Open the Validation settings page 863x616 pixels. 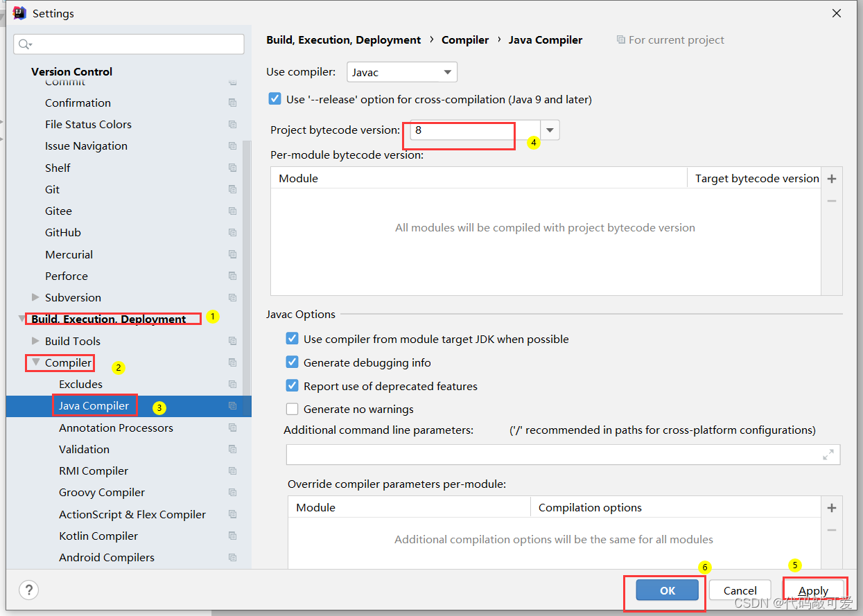(x=84, y=449)
